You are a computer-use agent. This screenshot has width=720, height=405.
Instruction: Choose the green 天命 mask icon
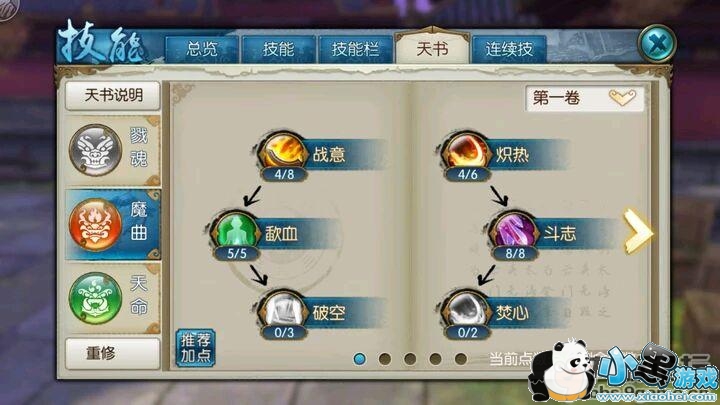96,298
